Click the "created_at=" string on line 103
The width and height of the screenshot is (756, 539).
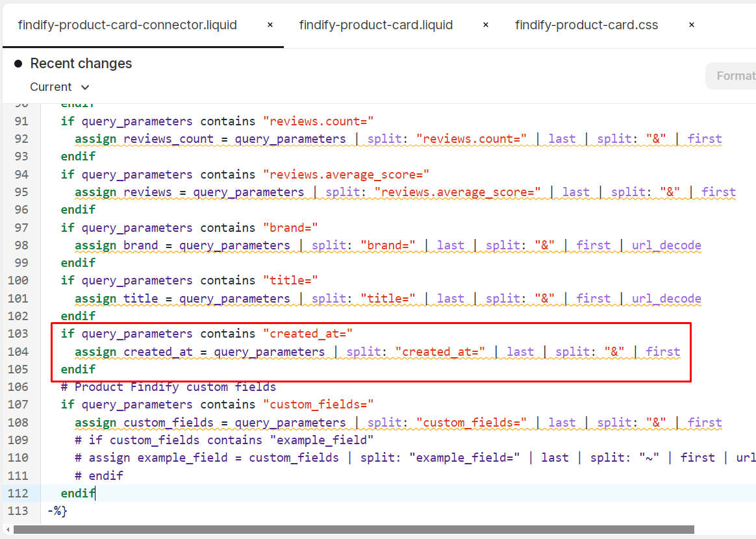point(308,334)
